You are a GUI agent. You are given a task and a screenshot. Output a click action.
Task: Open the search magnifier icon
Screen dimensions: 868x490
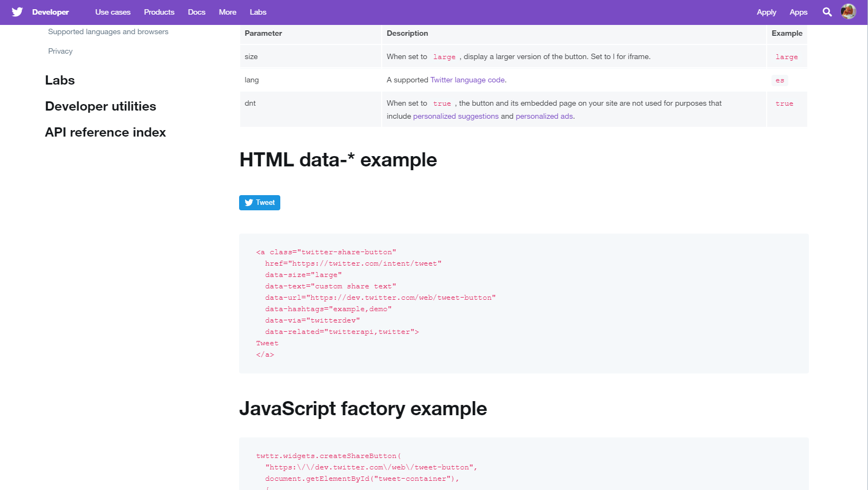tap(827, 12)
